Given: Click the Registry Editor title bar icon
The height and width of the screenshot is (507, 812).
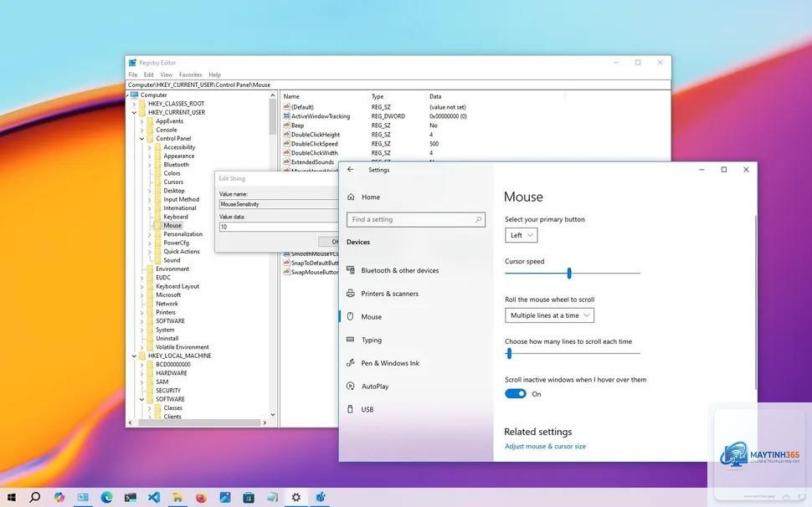Looking at the screenshot, I should 132,63.
